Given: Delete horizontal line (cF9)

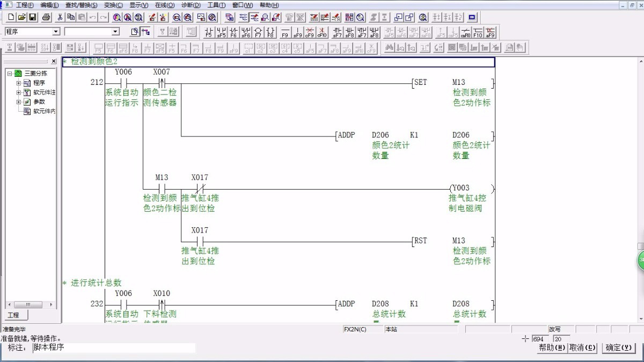Looking at the screenshot, I should (310, 32).
